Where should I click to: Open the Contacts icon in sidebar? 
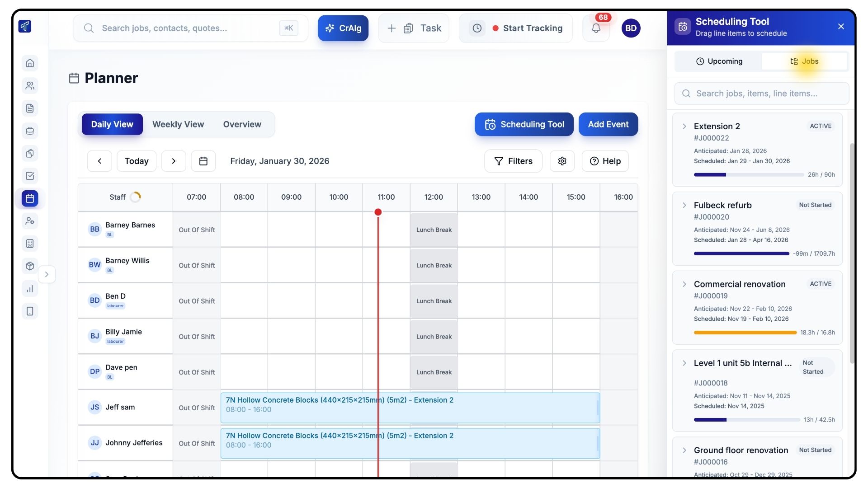[30, 85]
